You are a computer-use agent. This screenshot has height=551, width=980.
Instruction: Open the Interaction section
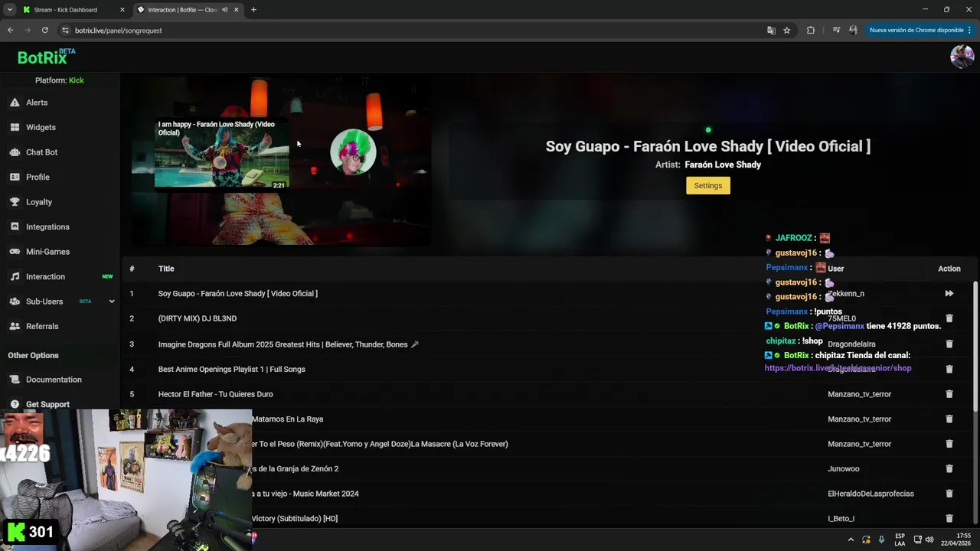pyautogui.click(x=45, y=276)
